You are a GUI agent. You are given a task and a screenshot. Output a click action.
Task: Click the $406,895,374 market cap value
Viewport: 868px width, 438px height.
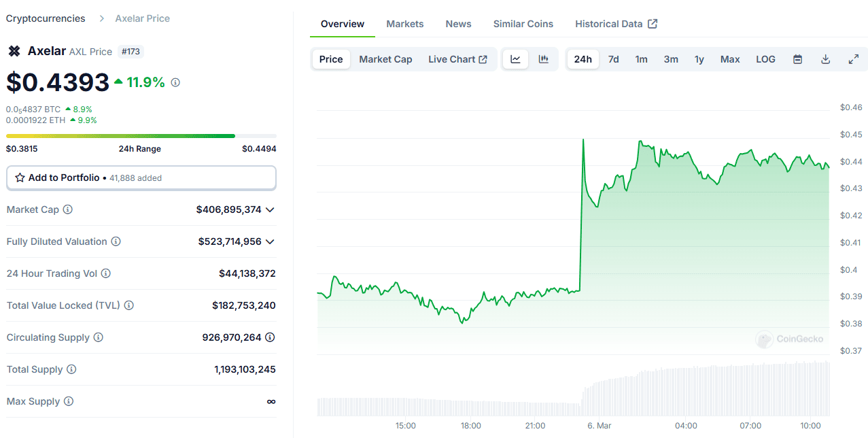coord(229,209)
